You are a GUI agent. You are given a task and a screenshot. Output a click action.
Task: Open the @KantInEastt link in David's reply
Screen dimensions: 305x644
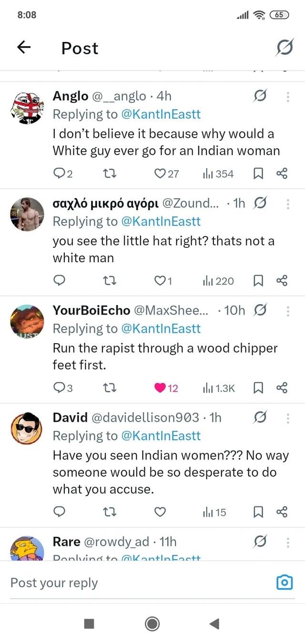[x=162, y=436]
